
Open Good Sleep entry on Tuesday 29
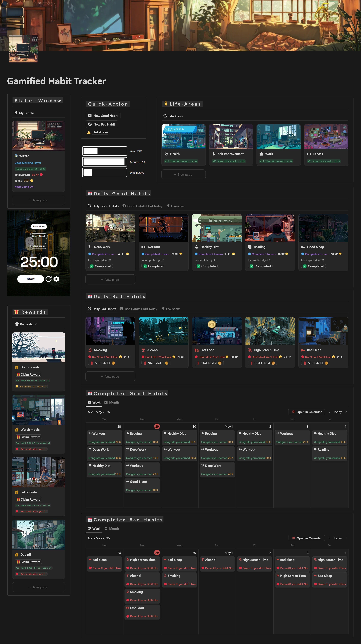(x=142, y=486)
